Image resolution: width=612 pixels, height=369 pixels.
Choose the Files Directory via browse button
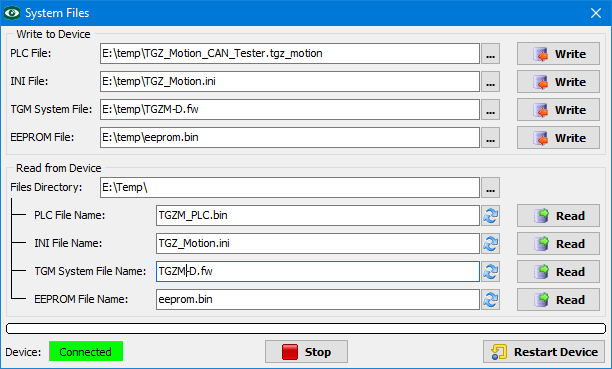coord(491,188)
